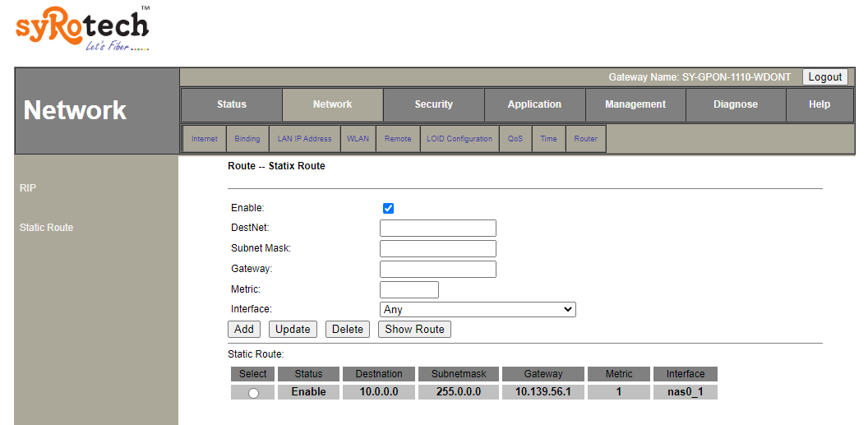Image resolution: width=868 pixels, height=425 pixels.
Task: Click the Logout button
Action: pyautogui.click(x=825, y=77)
